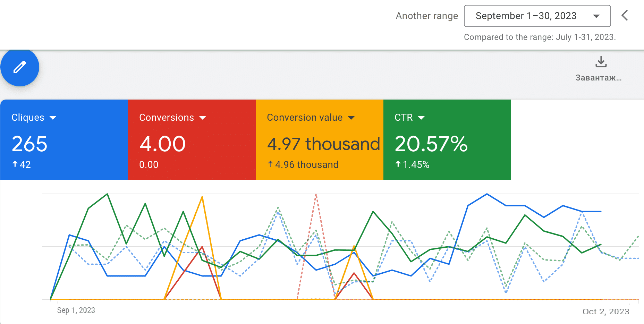This screenshot has width=644, height=324.
Task: Click the Another range label
Action: click(x=426, y=16)
